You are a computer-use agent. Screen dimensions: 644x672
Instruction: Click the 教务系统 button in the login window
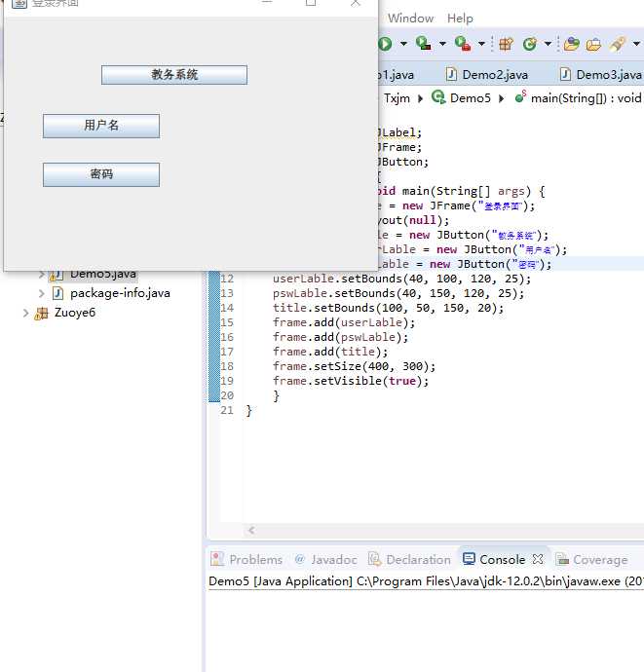[x=174, y=75]
